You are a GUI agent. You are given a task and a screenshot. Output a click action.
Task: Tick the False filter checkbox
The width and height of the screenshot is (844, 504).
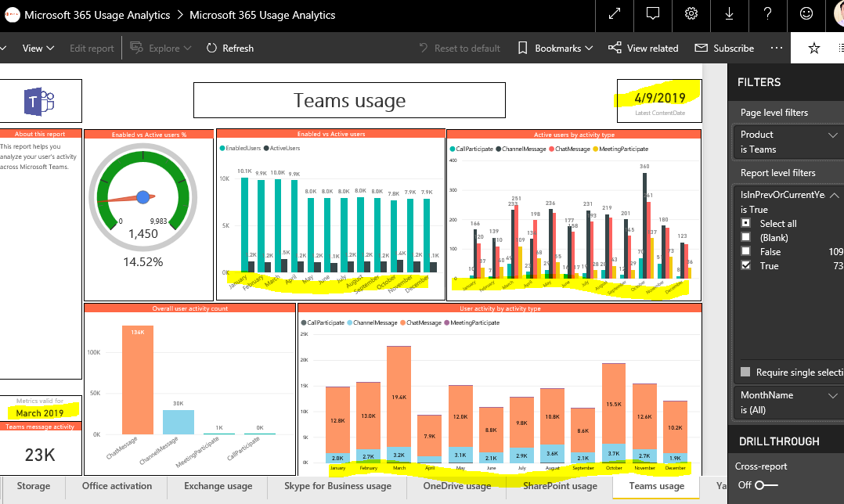pyautogui.click(x=746, y=251)
